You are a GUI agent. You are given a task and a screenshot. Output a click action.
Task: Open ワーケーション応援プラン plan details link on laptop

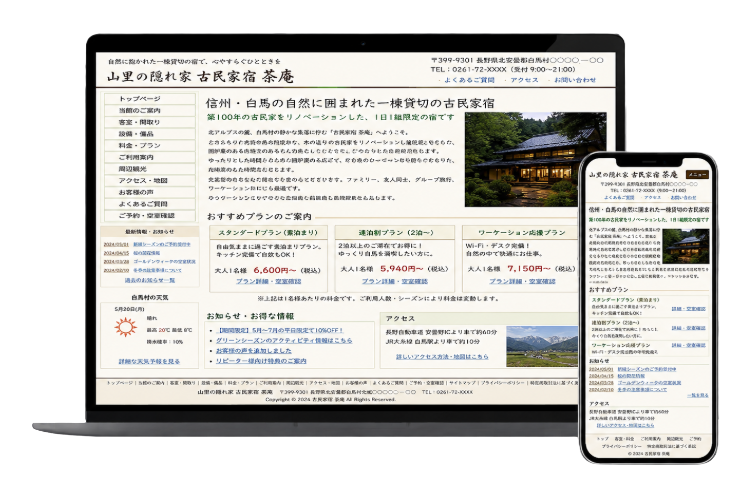tap(522, 281)
